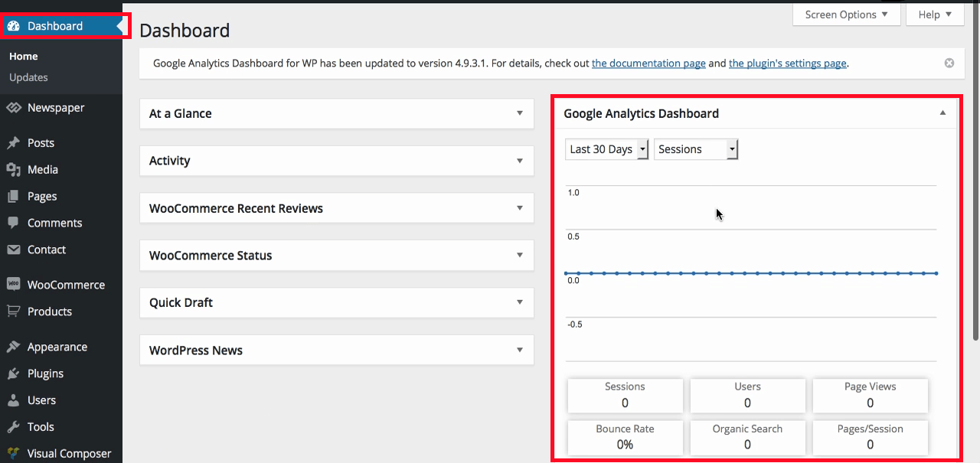Expand the Quick Draft widget
Viewport: 980px width, 463px height.
pos(520,302)
